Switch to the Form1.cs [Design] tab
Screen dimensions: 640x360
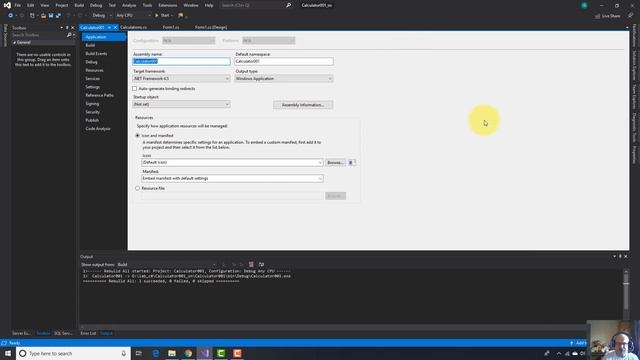[211, 27]
